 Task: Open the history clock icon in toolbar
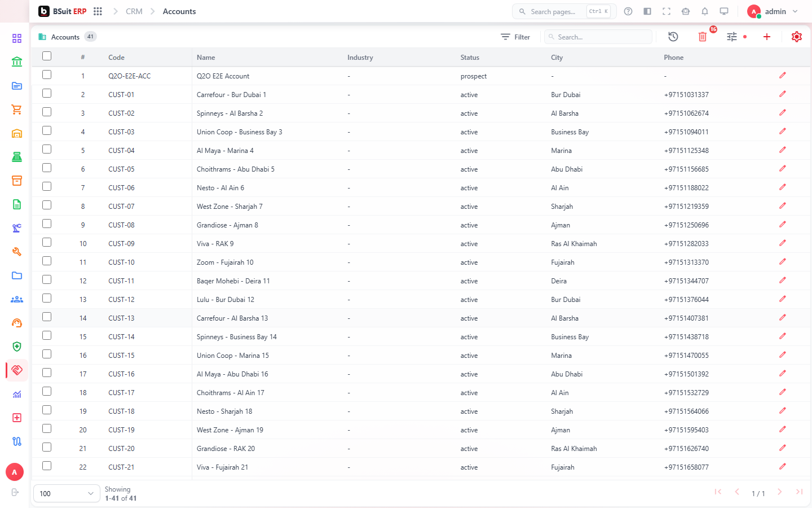(x=673, y=37)
